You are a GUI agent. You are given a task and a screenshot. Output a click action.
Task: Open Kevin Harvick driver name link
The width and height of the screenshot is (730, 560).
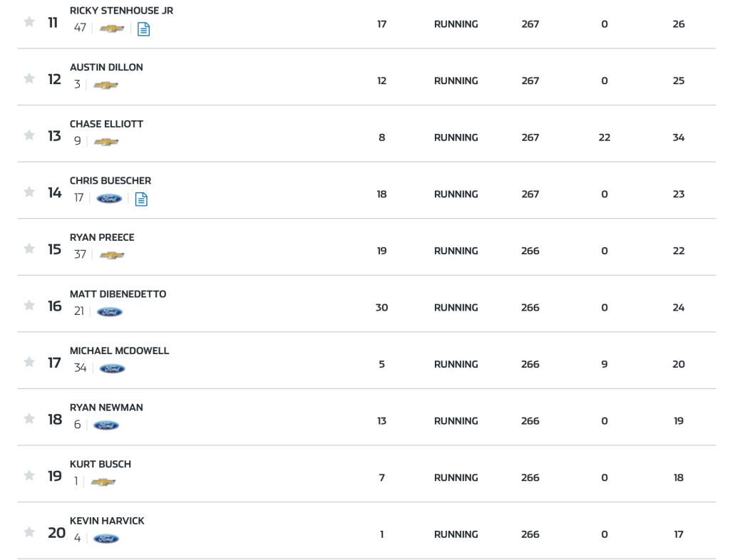click(107, 521)
